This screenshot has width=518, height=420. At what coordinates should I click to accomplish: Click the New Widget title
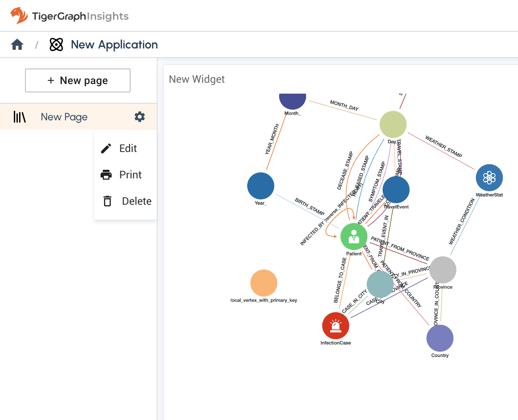pos(197,79)
